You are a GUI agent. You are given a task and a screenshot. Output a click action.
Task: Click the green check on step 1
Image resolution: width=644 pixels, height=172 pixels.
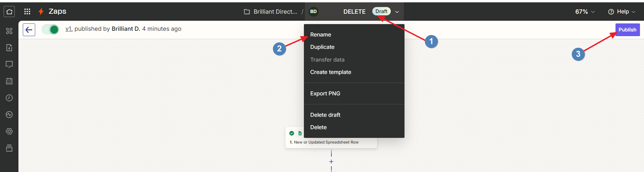tap(292, 133)
